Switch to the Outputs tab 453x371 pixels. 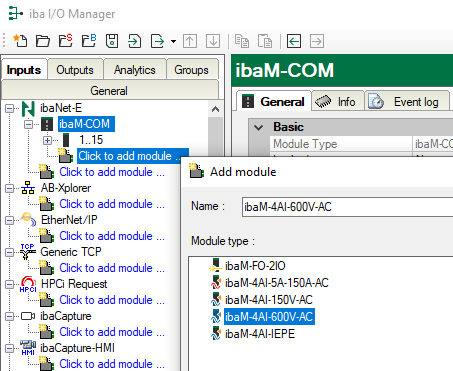(x=75, y=70)
